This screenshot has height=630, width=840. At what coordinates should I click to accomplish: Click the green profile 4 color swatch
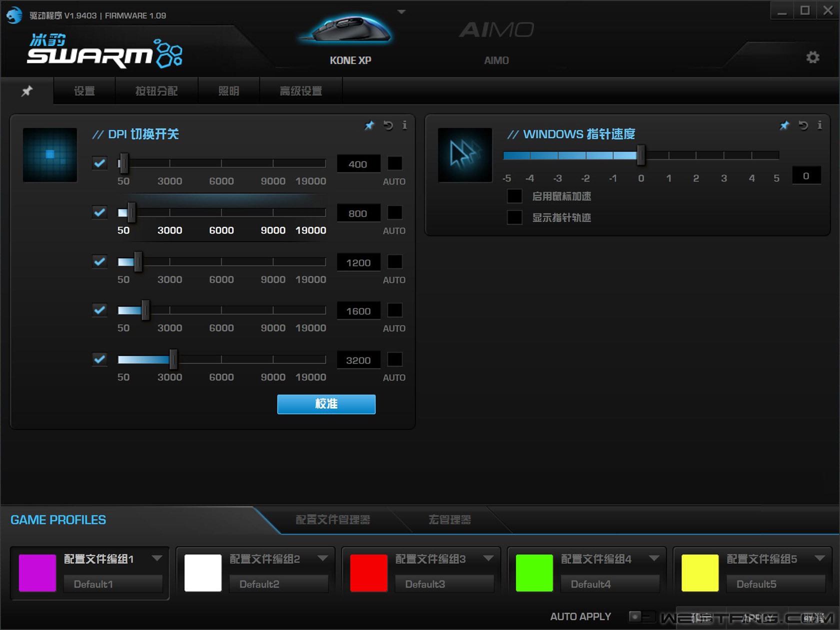534,573
